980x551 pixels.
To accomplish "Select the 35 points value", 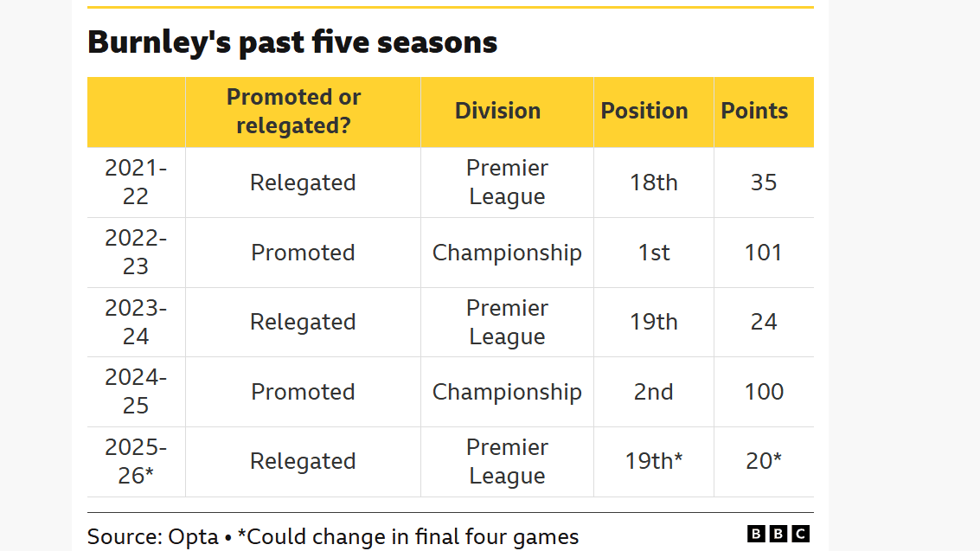I will coord(764,183).
